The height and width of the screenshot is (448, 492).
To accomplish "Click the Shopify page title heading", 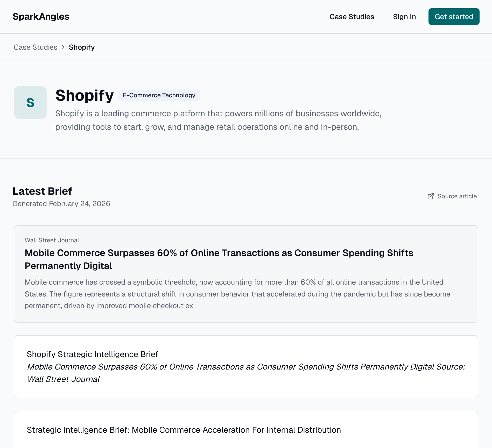I will coord(84,95).
